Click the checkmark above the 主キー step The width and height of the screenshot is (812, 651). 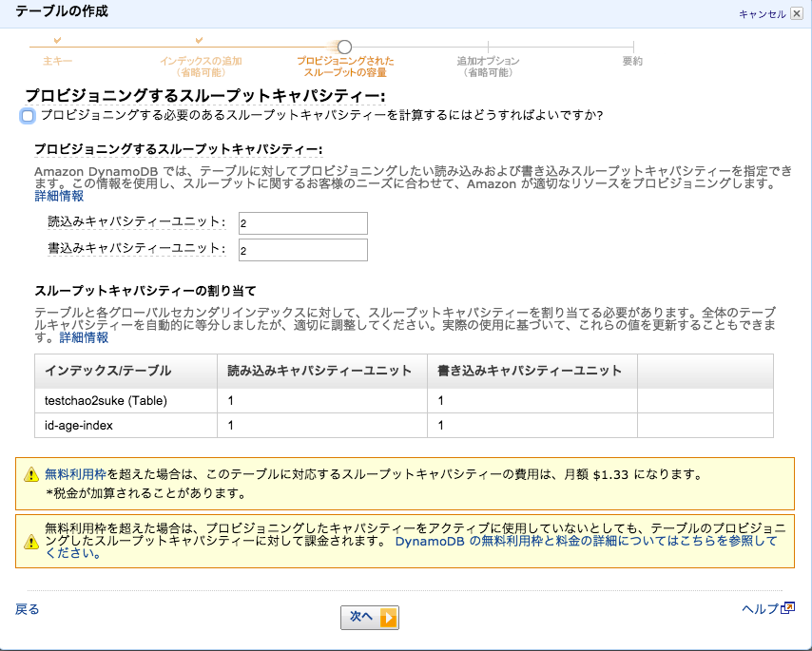[x=58, y=40]
